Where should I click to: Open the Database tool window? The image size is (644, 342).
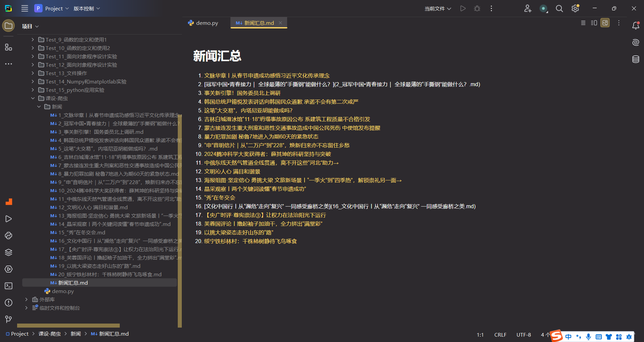(636, 59)
